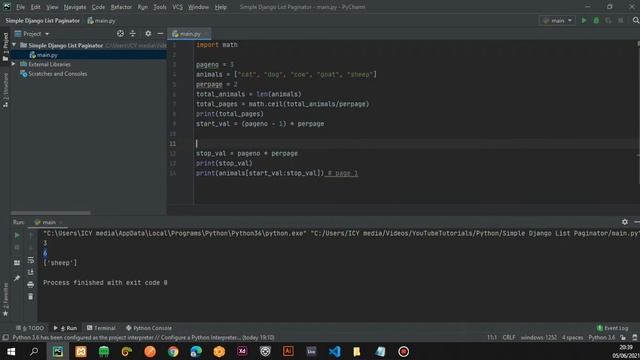This screenshot has width=640, height=360.
Task: Open the Favorites star tool window
Action: click(5, 300)
